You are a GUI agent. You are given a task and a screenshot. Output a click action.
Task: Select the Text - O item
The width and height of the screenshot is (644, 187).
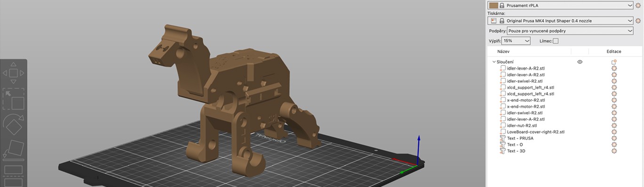click(x=515, y=145)
